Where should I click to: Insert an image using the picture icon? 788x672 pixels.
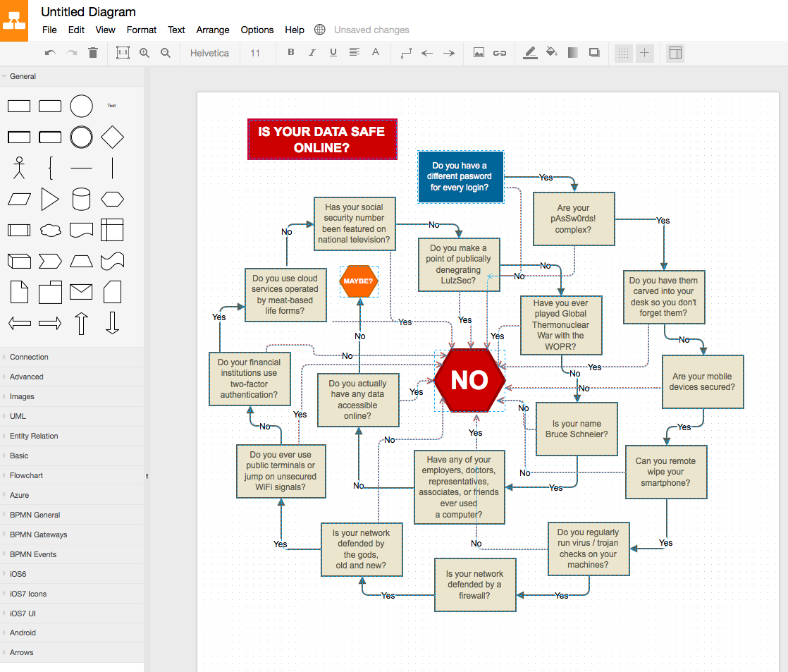pos(479,53)
